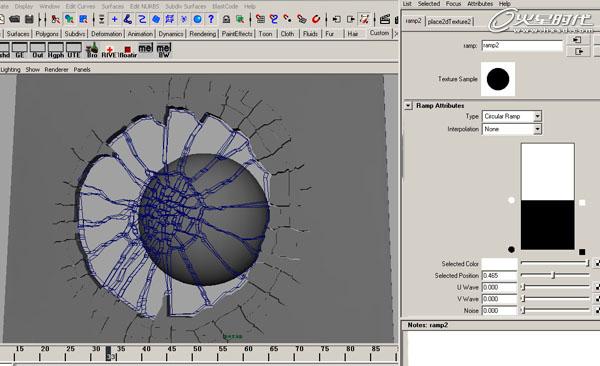The height and width of the screenshot is (366, 600).
Task: Click the toolbar inputs-to-object icon
Action: point(336,19)
